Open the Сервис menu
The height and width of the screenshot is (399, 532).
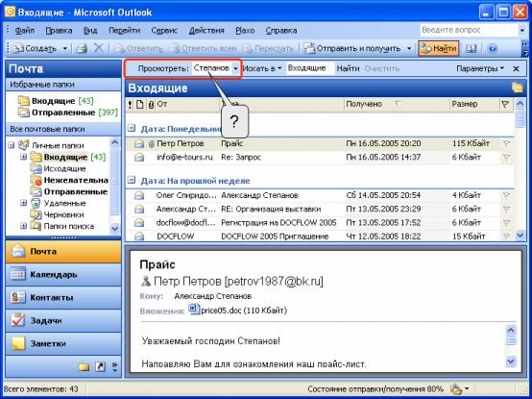pyautogui.click(x=164, y=31)
